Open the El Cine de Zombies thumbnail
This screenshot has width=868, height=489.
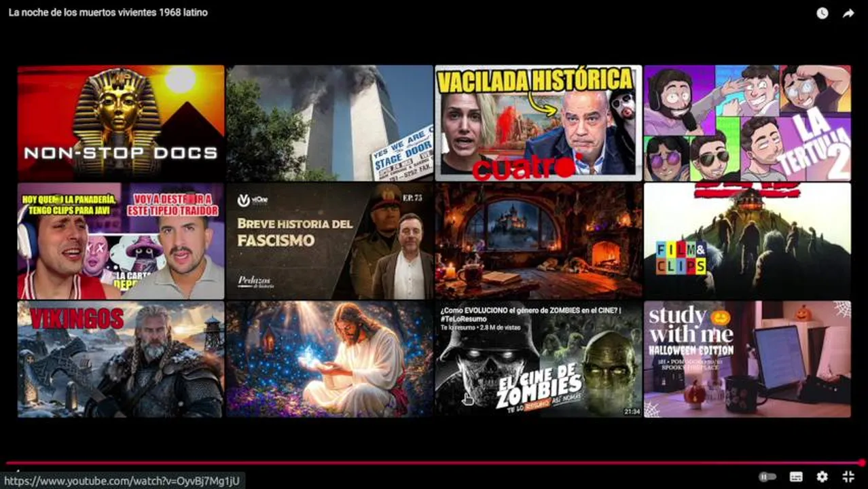[x=538, y=359]
